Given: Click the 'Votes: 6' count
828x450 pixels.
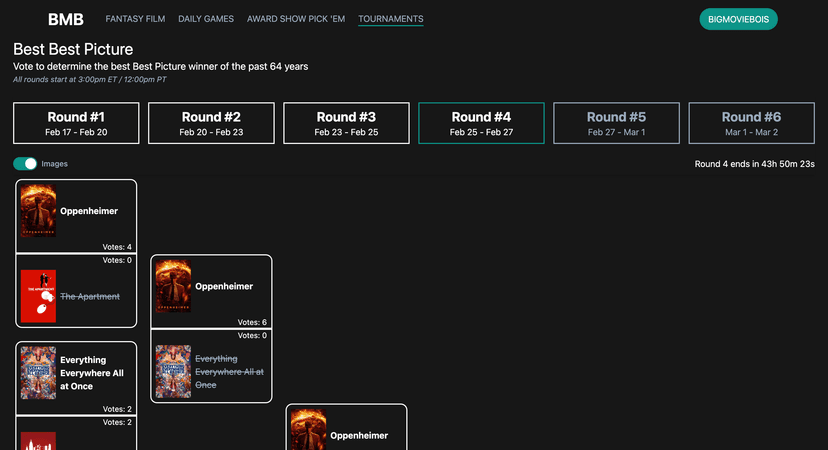Looking at the screenshot, I should click(252, 322).
